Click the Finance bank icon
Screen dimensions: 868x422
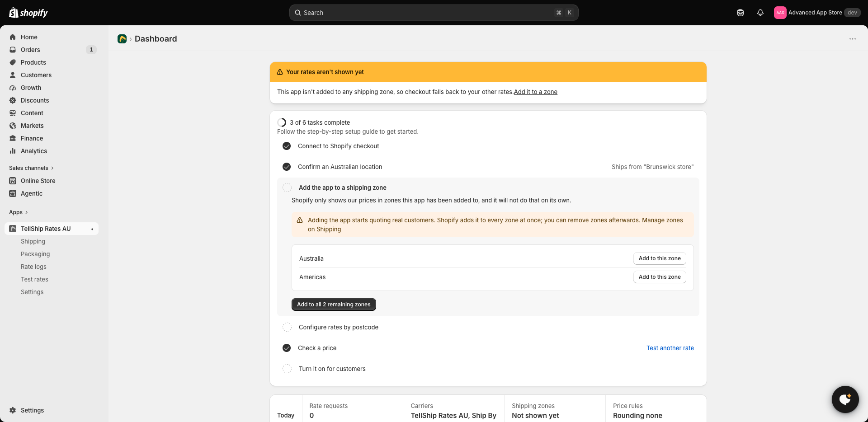coord(13,138)
